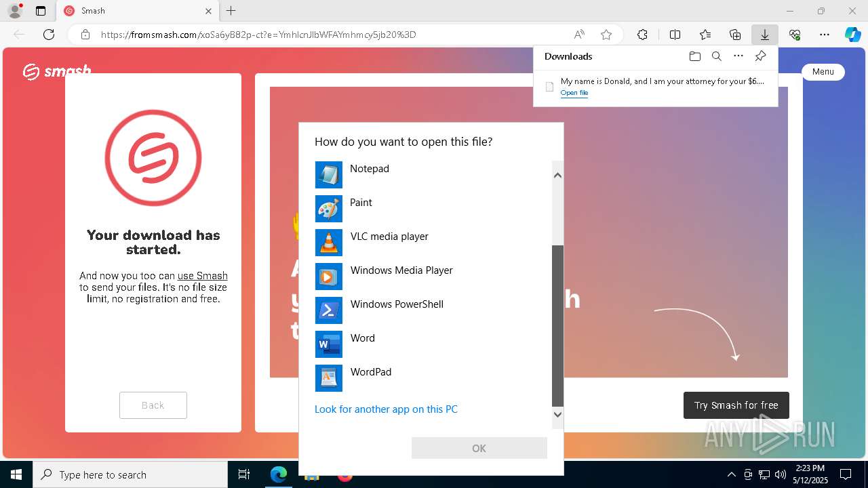Image resolution: width=868 pixels, height=488 pixels.
Task: Open the Smash Menu button
Action: tap(823, 72)
